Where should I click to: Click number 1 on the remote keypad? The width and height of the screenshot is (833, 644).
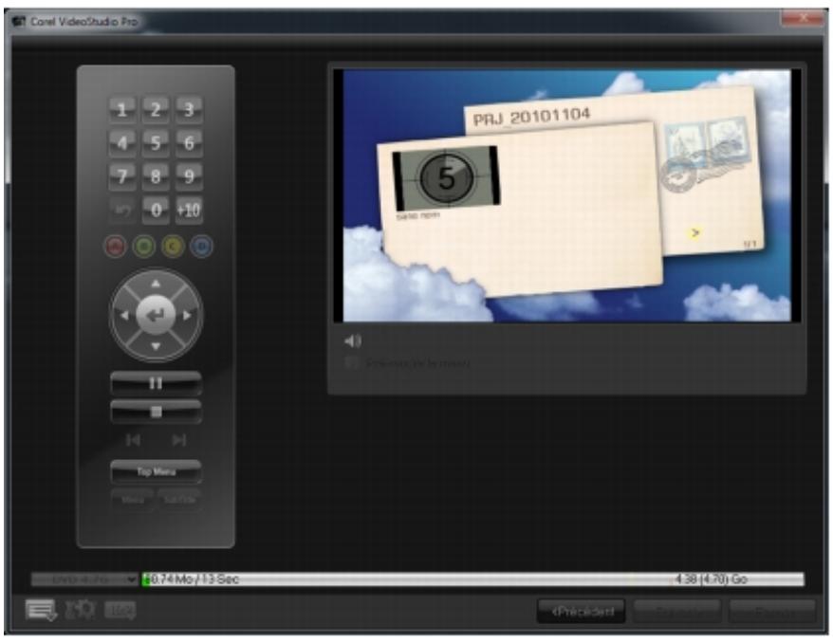coord(122,110)
